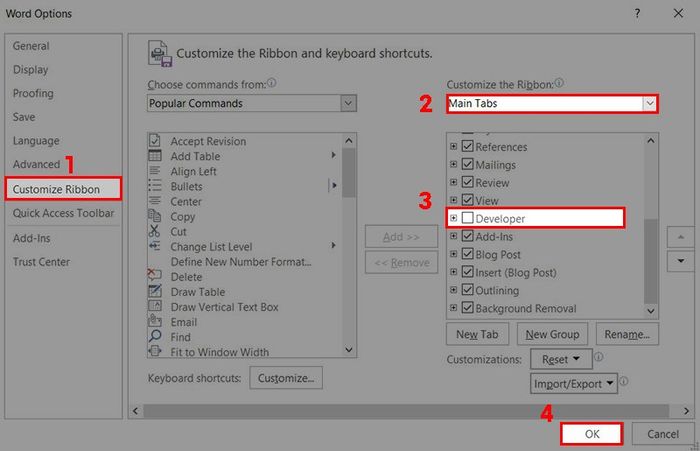Click the Align Left icon
Viewport: 700px width, 451px height.
click(x=154, y=171)
